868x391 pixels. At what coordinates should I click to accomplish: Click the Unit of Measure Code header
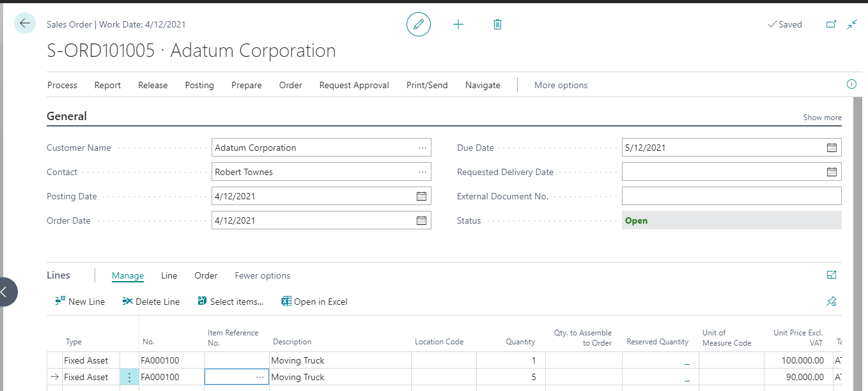click(x=727, y=337)
